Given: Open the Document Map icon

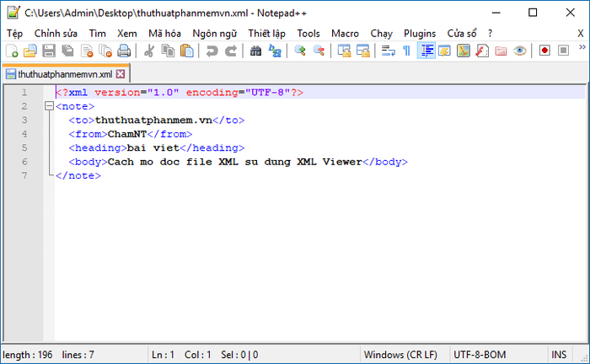Looking at the screenshot, I should coord(464,51).
